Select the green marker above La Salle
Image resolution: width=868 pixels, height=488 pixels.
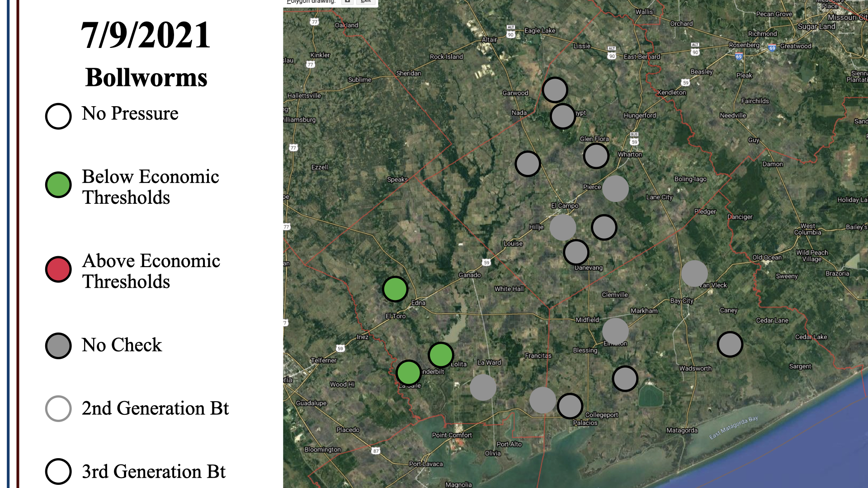click(x=409, y=373)
